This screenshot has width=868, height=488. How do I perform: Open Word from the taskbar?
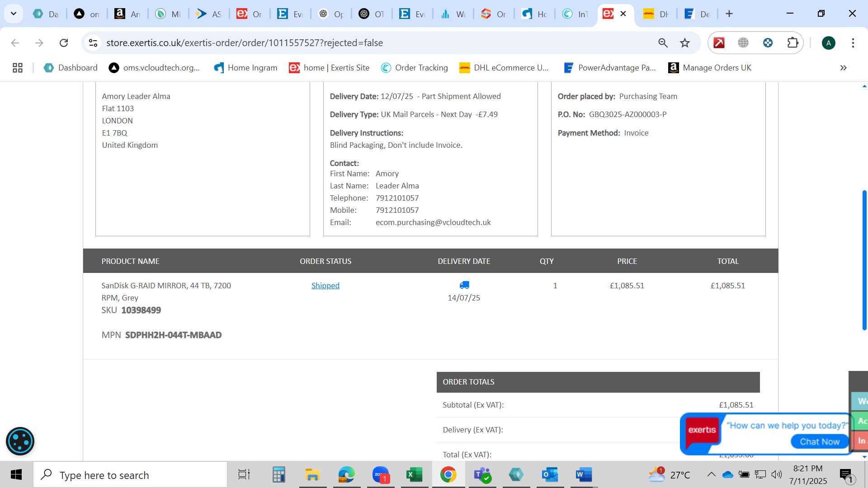pos(584,475)
